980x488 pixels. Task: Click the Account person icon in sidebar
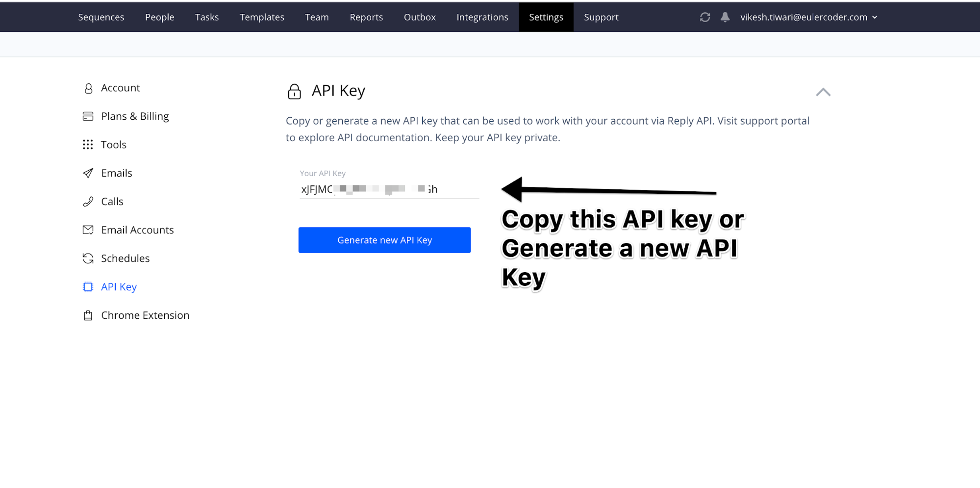tap(88, 88)
